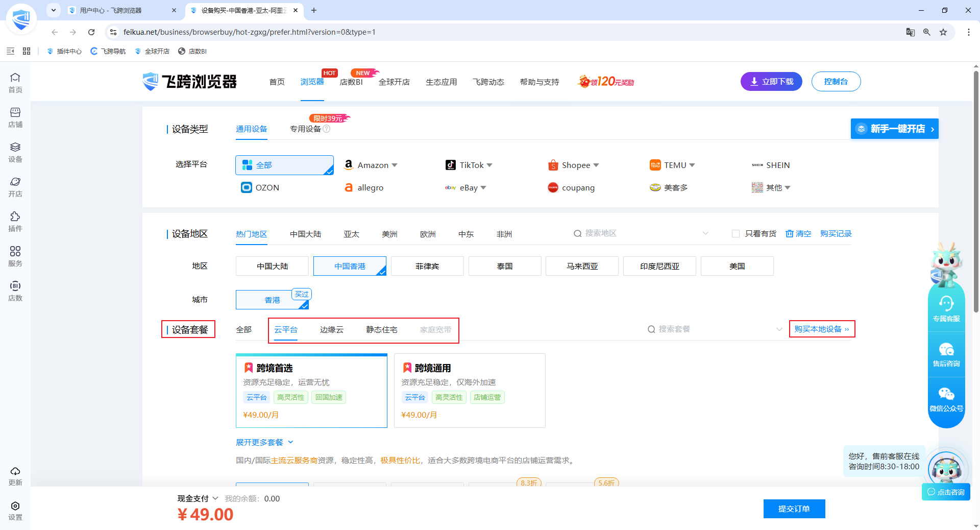
Task: Select the 全部 platform option
Action: 284,165
